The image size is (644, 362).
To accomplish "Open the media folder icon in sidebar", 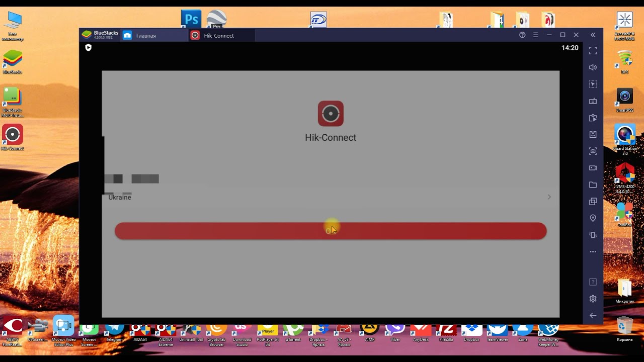I will pos(593,185).
